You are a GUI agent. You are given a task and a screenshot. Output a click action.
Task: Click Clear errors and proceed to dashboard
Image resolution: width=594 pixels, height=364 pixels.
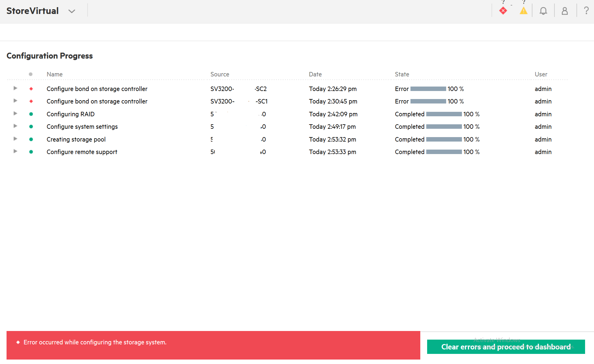(x=506, y=347)
